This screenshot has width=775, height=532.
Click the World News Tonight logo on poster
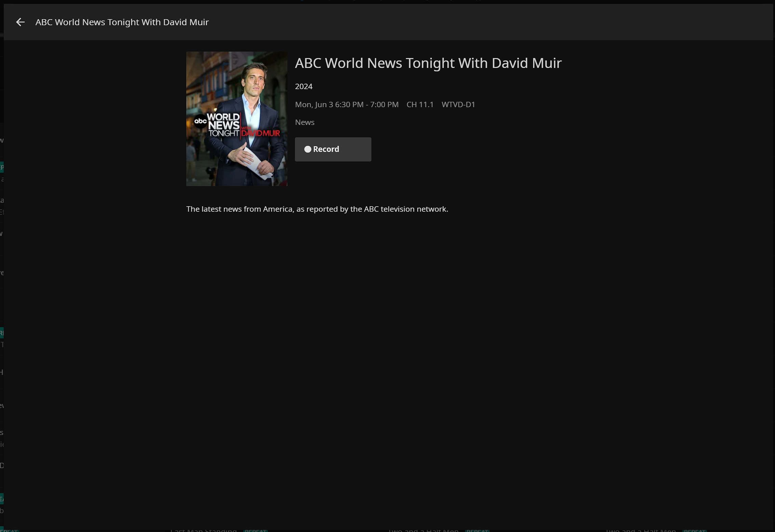(x=224, y=125)
